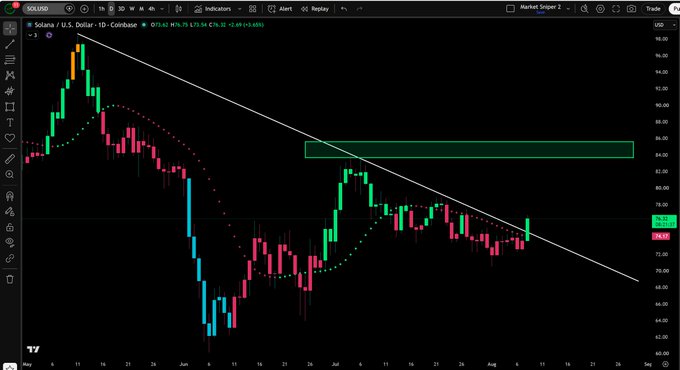This screenshot has width=680, height=370.
Task: Open the chart patterns tool
Action: tap(10, 75)
